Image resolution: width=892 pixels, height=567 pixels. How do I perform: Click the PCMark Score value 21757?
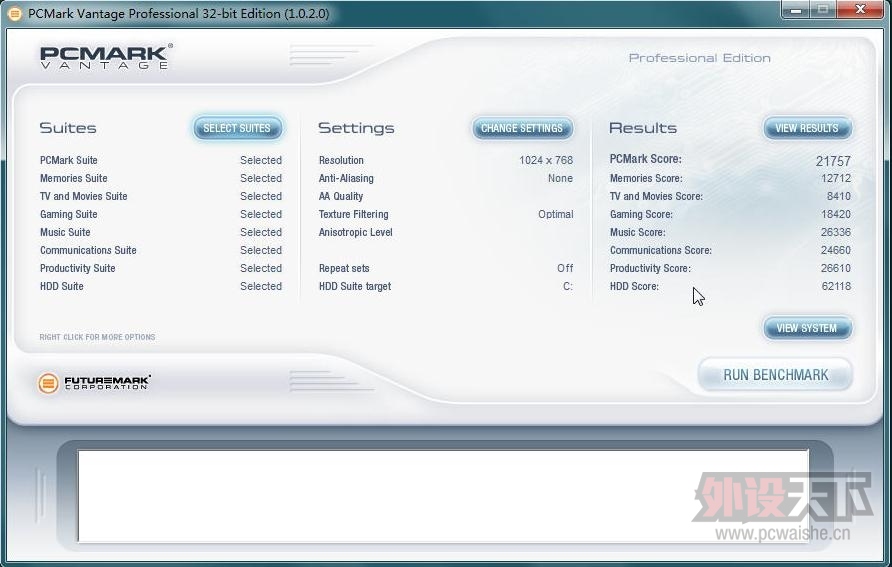point(833,161)
